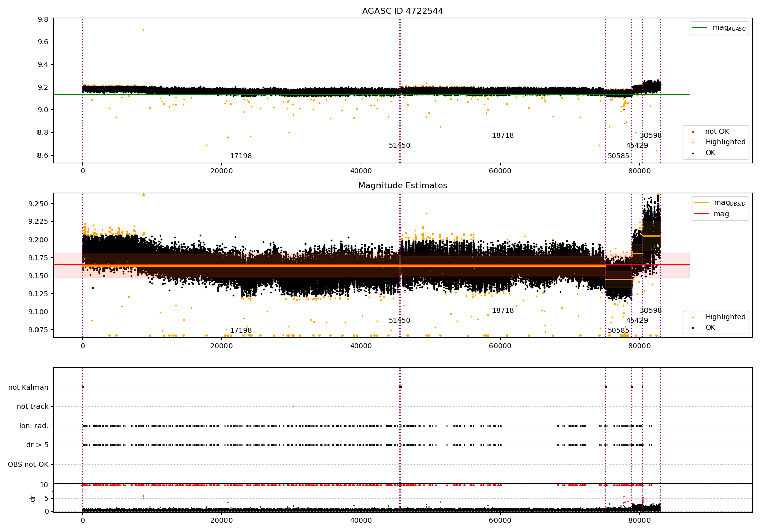Click OBSID label 17198 in Magnitude Estimates plot
Viewport: 760px width, 532px height.
point(241,331)
